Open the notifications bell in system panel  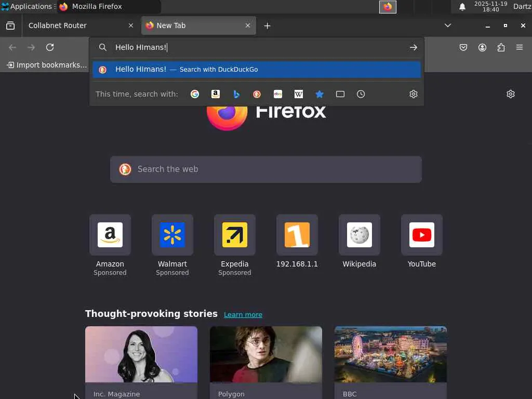[462, 7]
